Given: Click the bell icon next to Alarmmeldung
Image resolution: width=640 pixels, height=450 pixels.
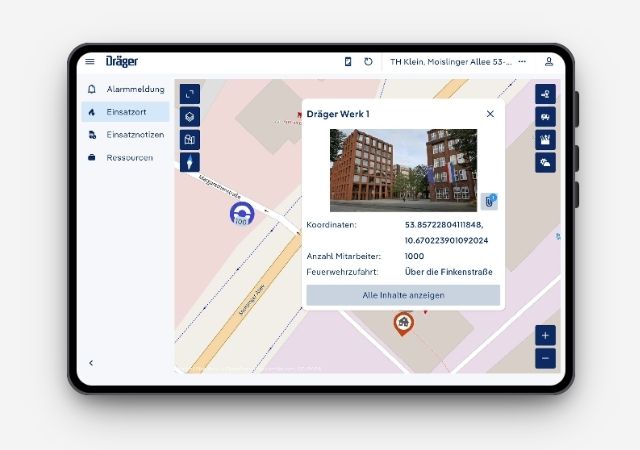Looking at the screenshot, I should (92, 89).
